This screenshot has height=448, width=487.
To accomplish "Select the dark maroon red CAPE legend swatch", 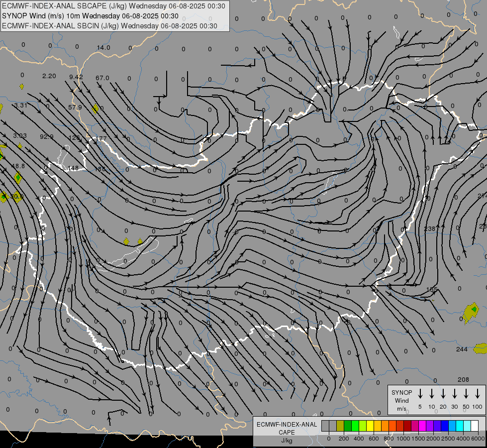I will 407,426.
